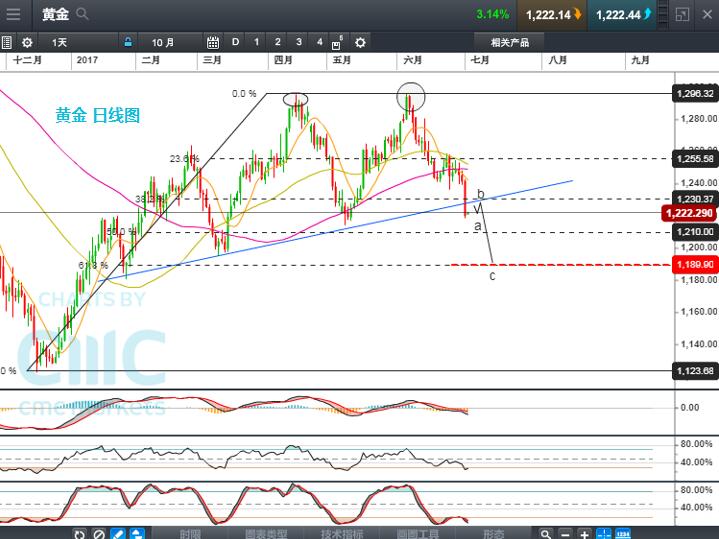The height and width of the screenshot is (539, 719).
Task: Toggle the padlock icon before 10月
Action: (128, 42)
